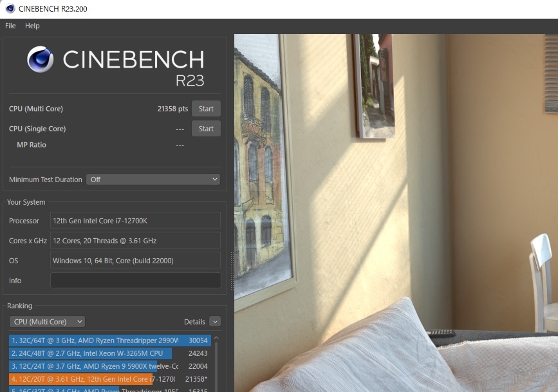This screenshot has width=558, height=392.
Task: Open the File menu
Action: (10, 26)
